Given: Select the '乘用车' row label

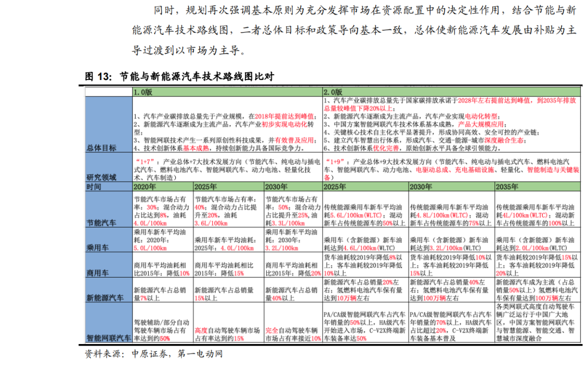Looking at the screenshot, I should point(97,248).
